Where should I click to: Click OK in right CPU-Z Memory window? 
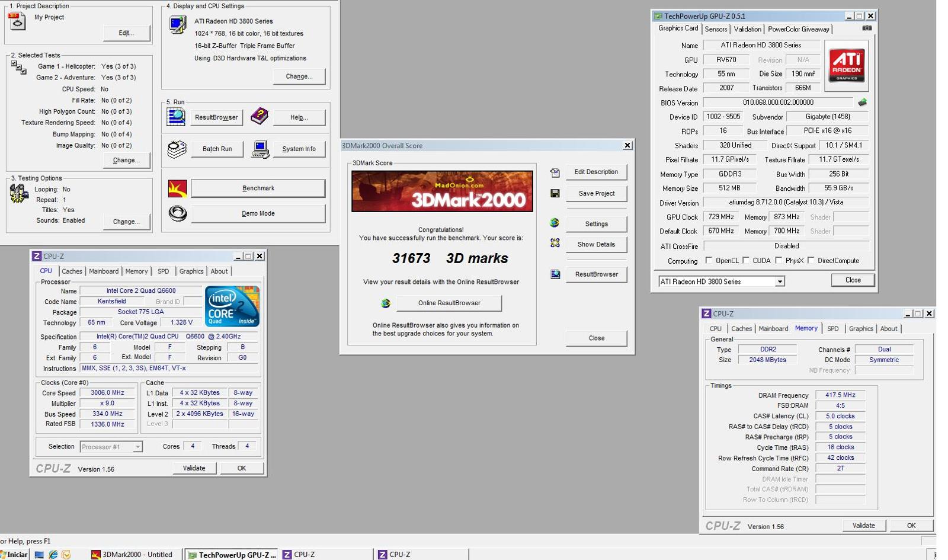911,526
